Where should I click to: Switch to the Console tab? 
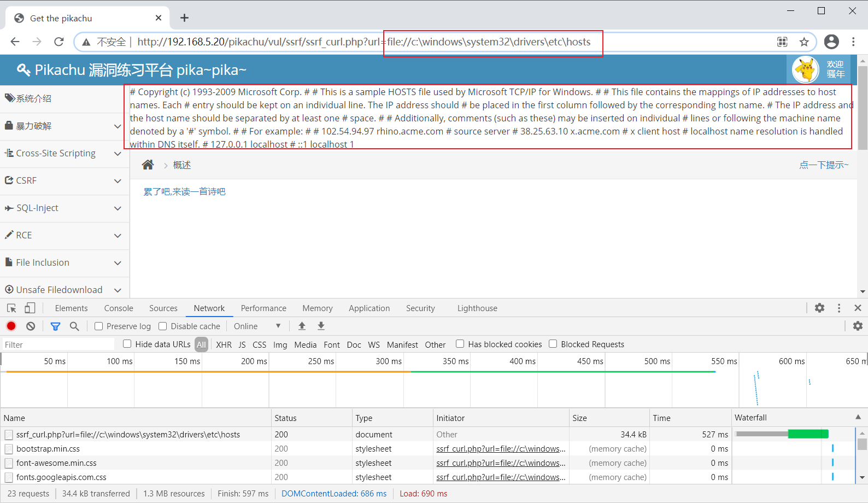click(x=119, y=308)
